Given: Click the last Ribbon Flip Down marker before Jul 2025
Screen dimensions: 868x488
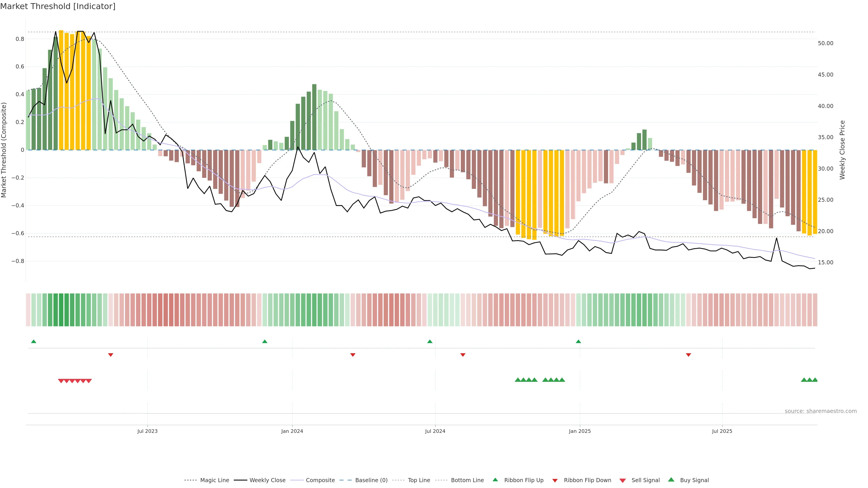Looking at the screenshot, I should 688,355.
